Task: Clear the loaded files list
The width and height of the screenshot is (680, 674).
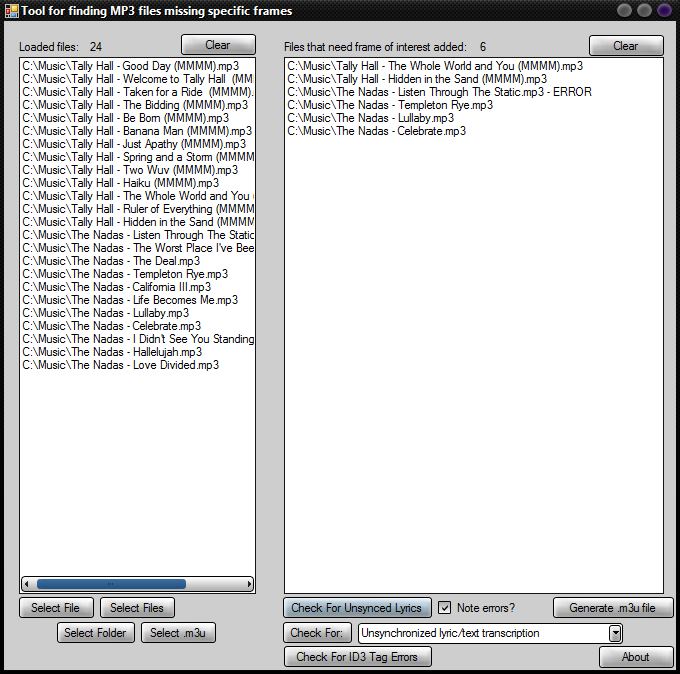Action: coord(218,45)
